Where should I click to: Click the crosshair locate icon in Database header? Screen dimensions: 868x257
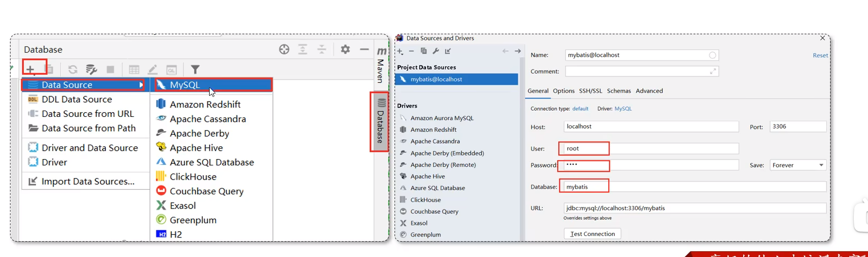284,50
